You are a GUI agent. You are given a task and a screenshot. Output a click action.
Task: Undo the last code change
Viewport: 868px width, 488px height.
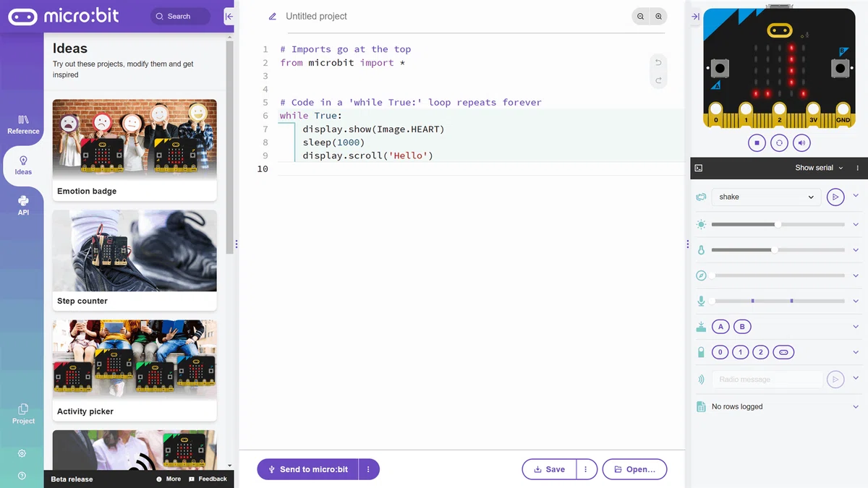[658, 62]
